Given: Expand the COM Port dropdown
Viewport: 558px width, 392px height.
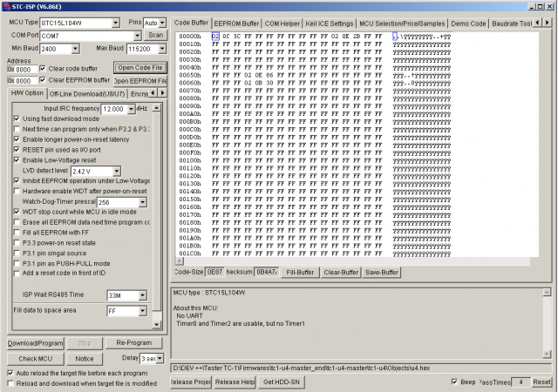Looking at the screenshot, I should 138,36.
